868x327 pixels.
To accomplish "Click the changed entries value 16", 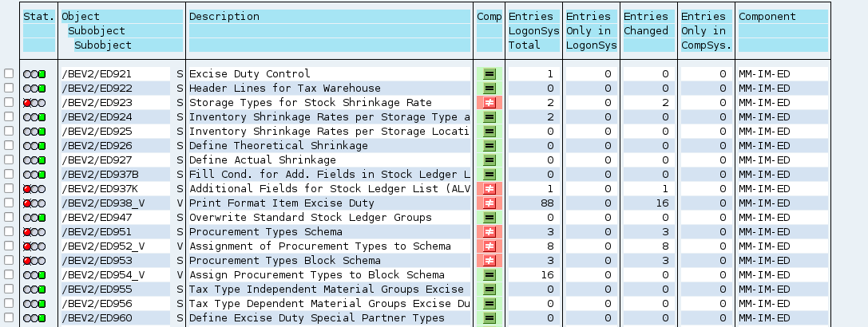I will tap(663, 203).
